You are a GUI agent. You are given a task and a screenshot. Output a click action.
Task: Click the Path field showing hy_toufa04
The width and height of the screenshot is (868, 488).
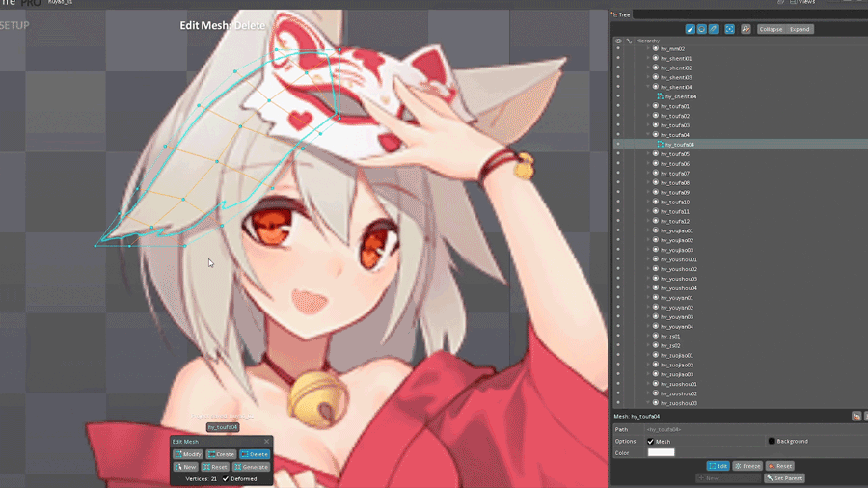click(756, 429)
